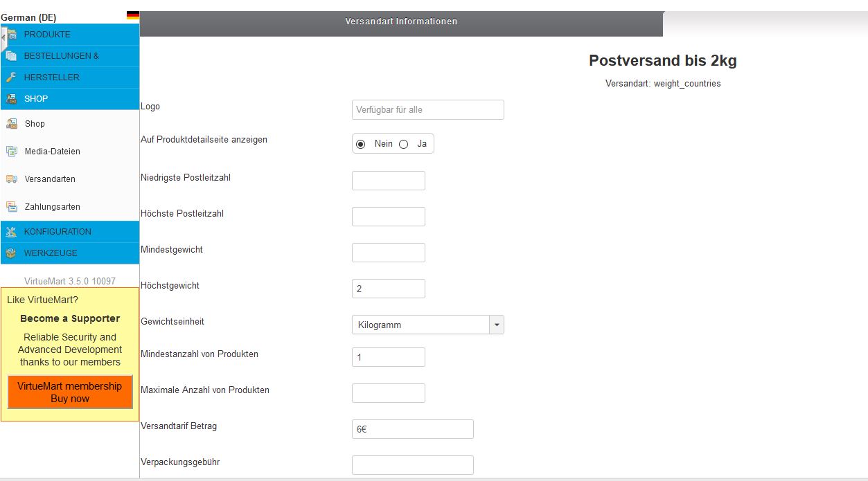Viewport: 868px width, 481px height.
Task: Click the Werkzeuge box icon
Action: [x=11, y=253]
